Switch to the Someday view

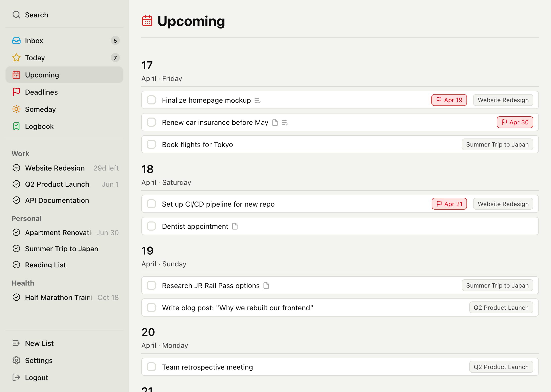click(x=64, y=109)
